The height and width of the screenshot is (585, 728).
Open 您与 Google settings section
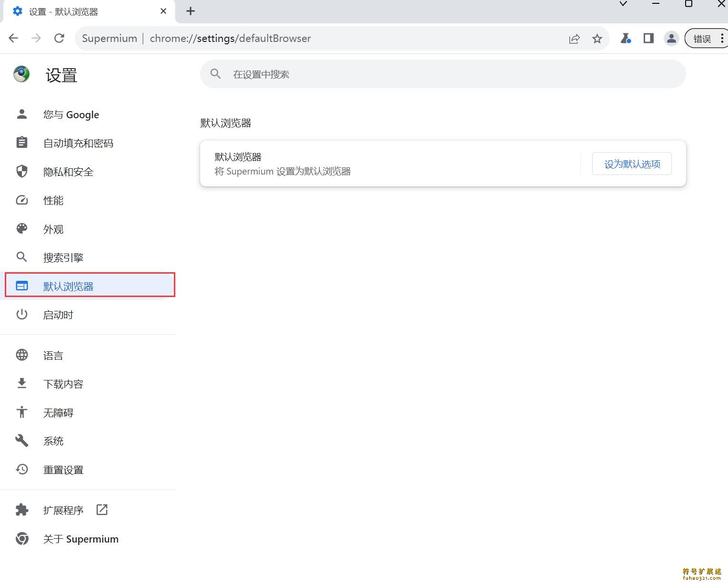tap(88, 114)
